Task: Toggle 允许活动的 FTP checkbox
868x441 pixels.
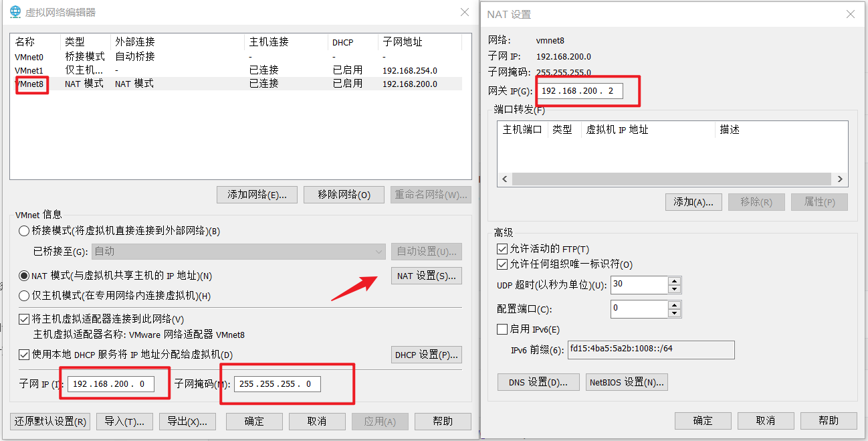Action: point(502,249)
